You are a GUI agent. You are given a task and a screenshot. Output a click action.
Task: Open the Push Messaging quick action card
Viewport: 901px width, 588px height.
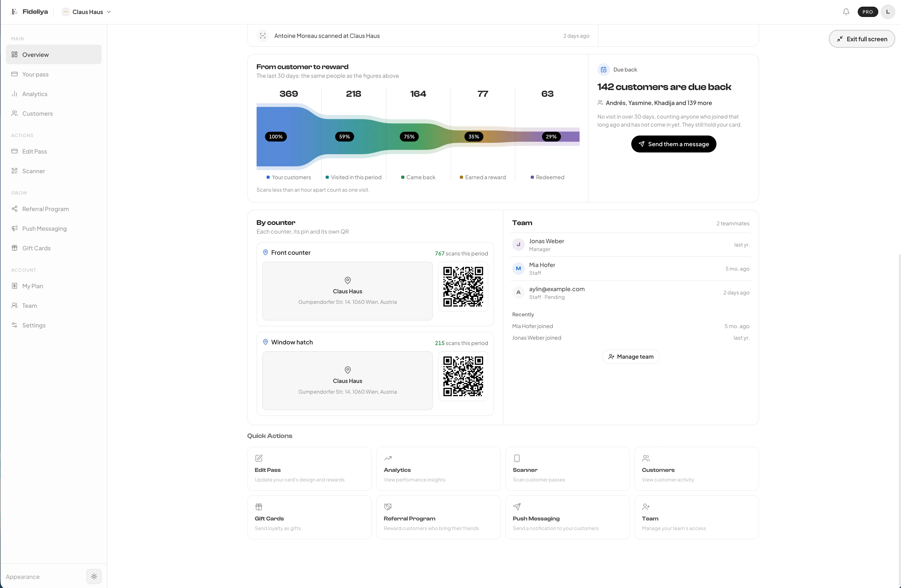click(568, 517)
